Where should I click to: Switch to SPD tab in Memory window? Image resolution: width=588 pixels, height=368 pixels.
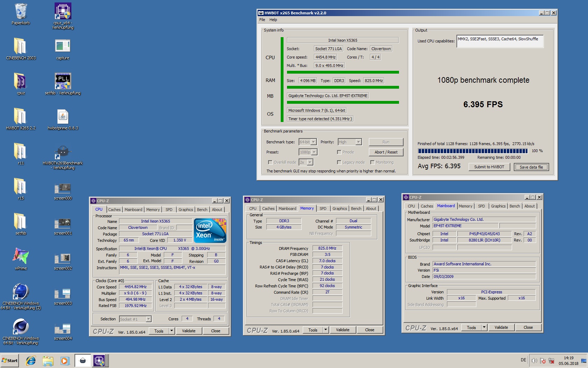pos(323,209)
